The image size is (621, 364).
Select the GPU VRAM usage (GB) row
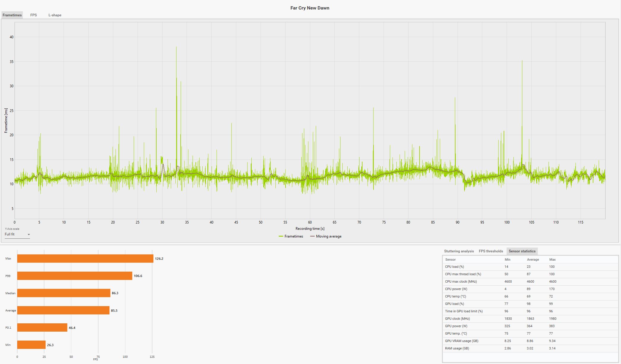coord(461,341)
